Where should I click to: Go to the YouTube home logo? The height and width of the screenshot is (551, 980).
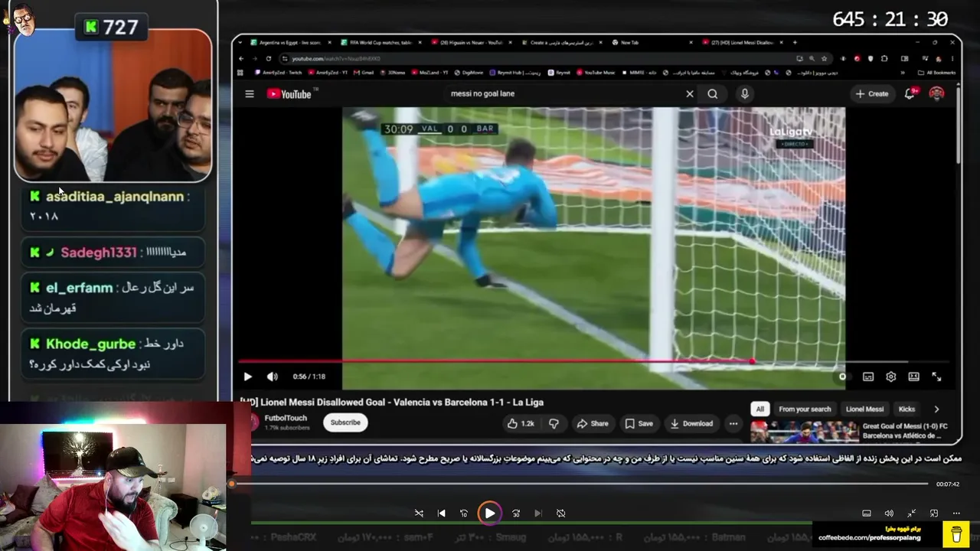click(289, 94)
